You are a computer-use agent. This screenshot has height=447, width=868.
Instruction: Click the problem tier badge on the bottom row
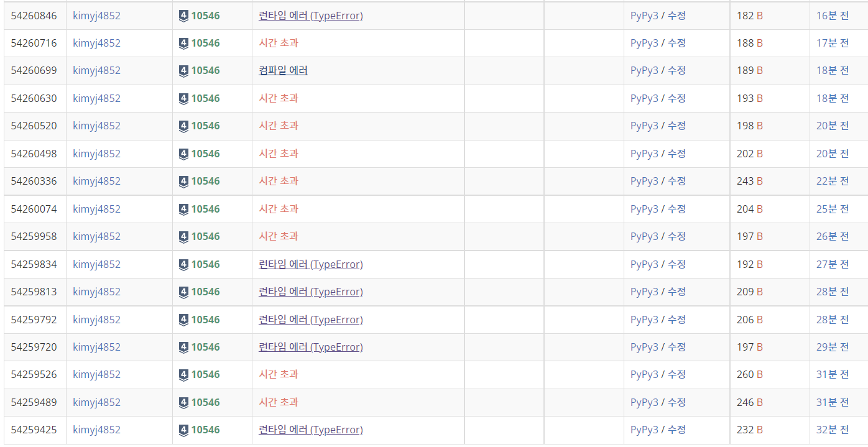(x=183, y=430)
